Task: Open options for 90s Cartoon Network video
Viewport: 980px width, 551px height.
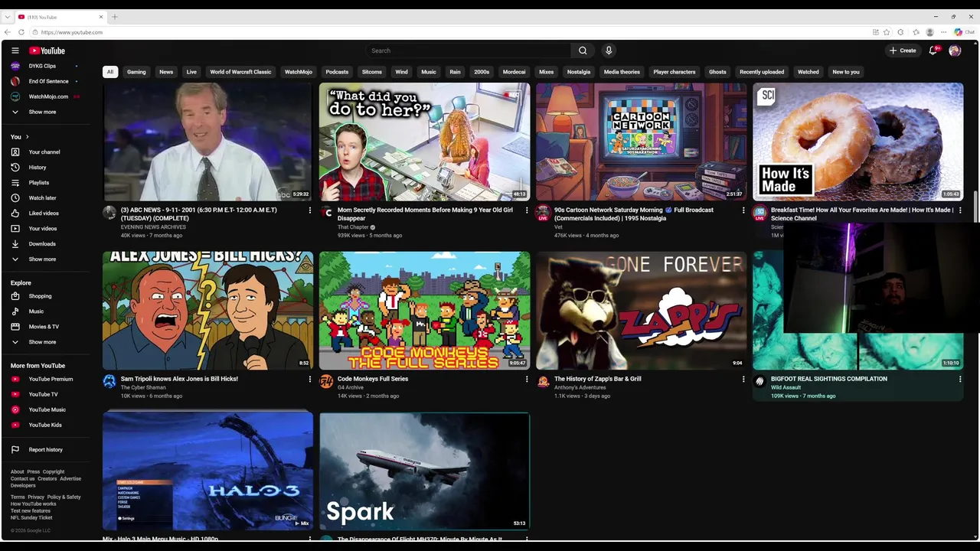Action: [x=743, y=210]
